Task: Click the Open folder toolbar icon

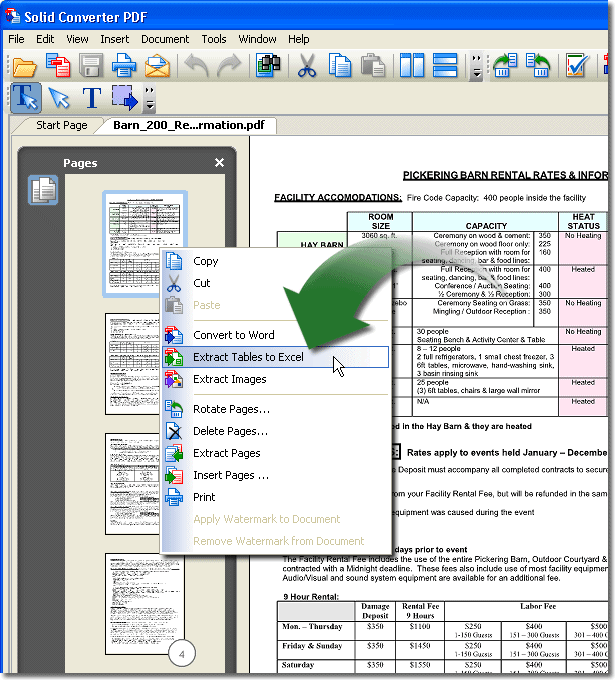Action: (24, 66)
